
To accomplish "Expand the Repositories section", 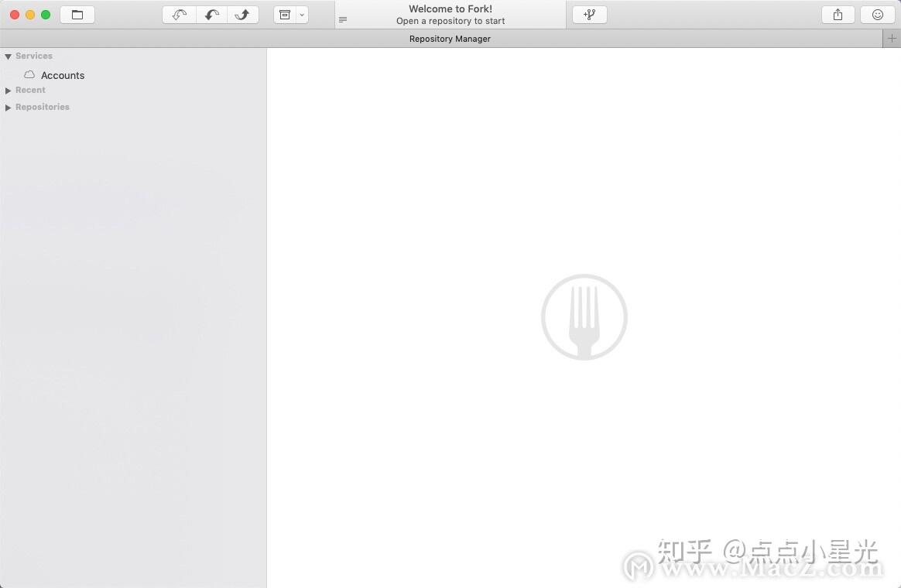I will [x=8, y=107].
